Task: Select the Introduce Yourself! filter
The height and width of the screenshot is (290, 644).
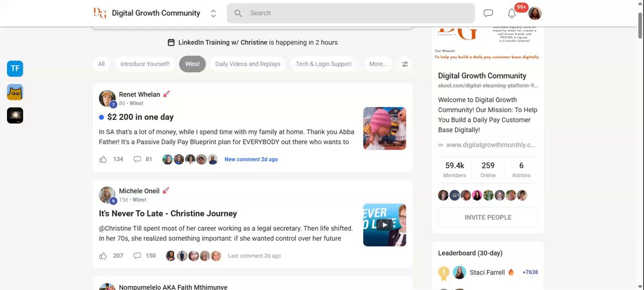Action: tap(145, 64)
